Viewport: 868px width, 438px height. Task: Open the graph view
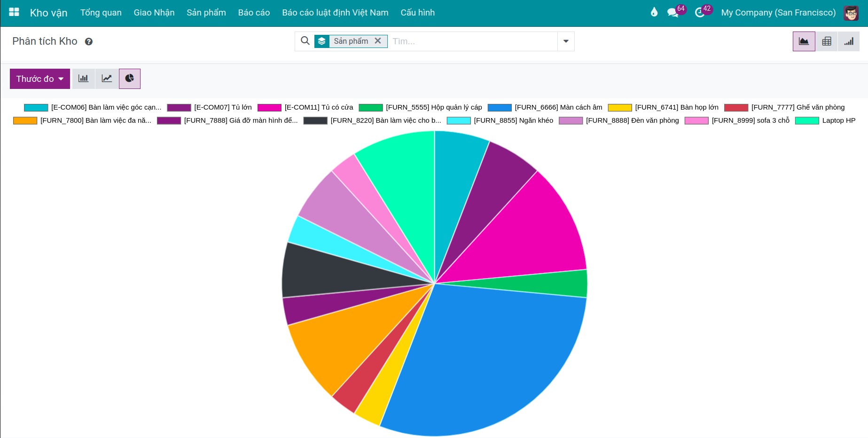coord(804,41)
